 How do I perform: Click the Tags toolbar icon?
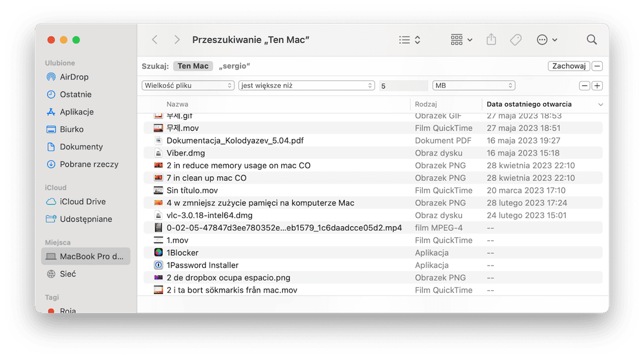pyautogui.click(x=515, y=40)
